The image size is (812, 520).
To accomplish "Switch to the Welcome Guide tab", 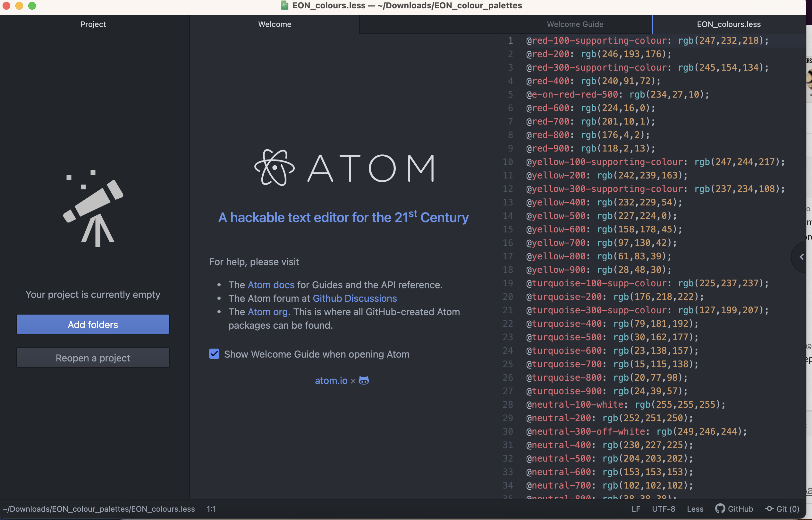I will click(575, 24).
